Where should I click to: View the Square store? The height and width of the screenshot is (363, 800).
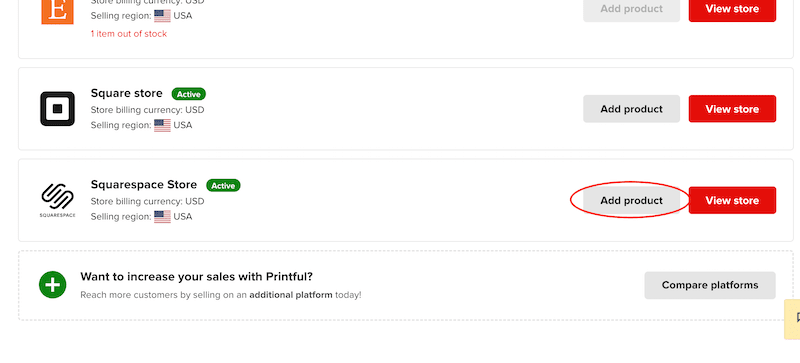click(x=732, y=109)
